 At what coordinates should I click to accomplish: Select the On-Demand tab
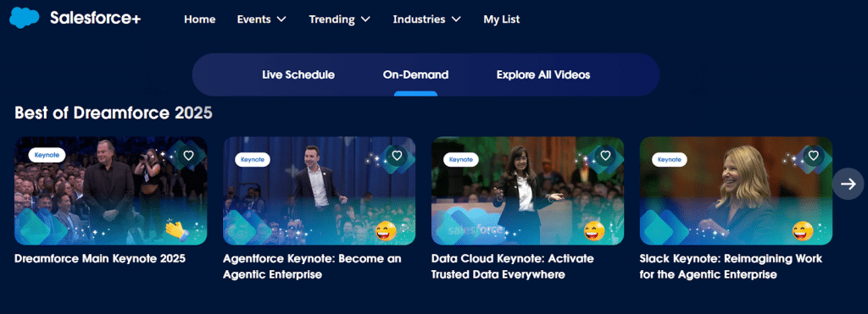[x=415, y=74]
